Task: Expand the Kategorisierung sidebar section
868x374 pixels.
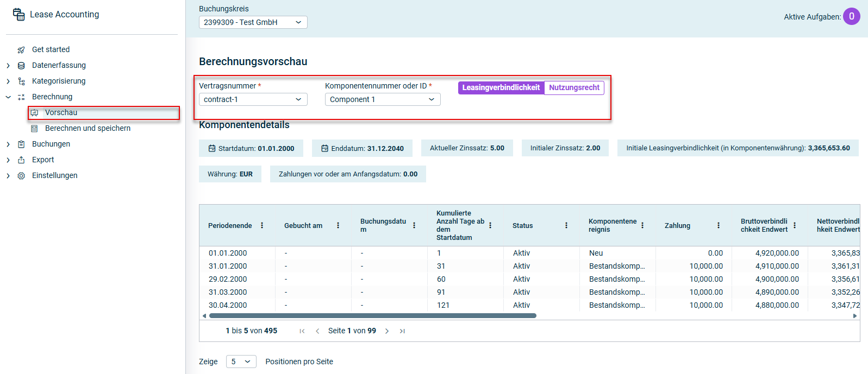Action: [8, 81]
